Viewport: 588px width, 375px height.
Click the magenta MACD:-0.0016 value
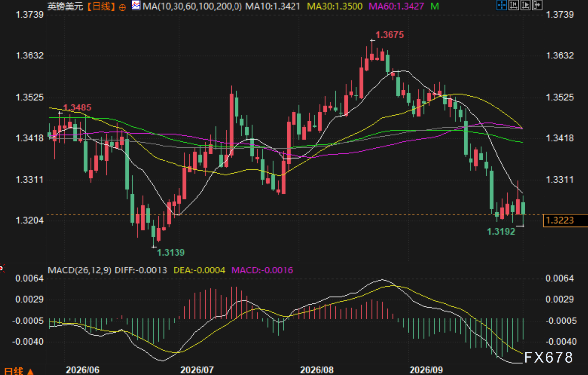coord(262,270)
